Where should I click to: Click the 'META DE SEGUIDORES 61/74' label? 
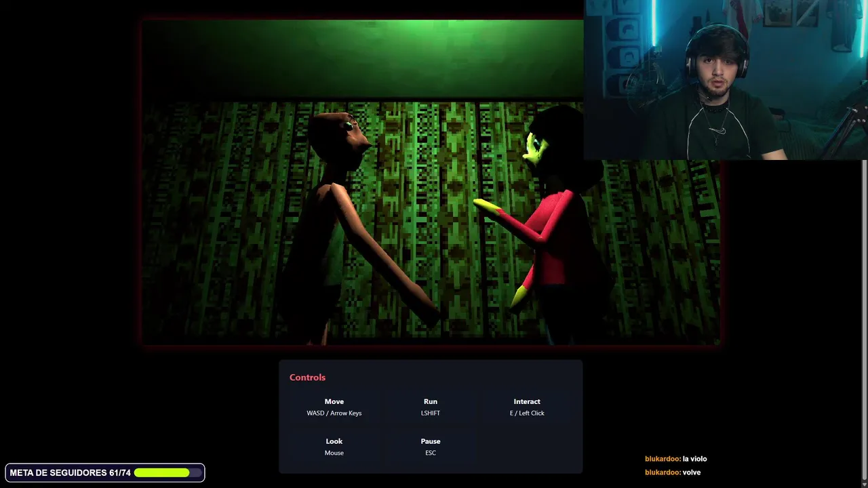(x=70, y=472)
